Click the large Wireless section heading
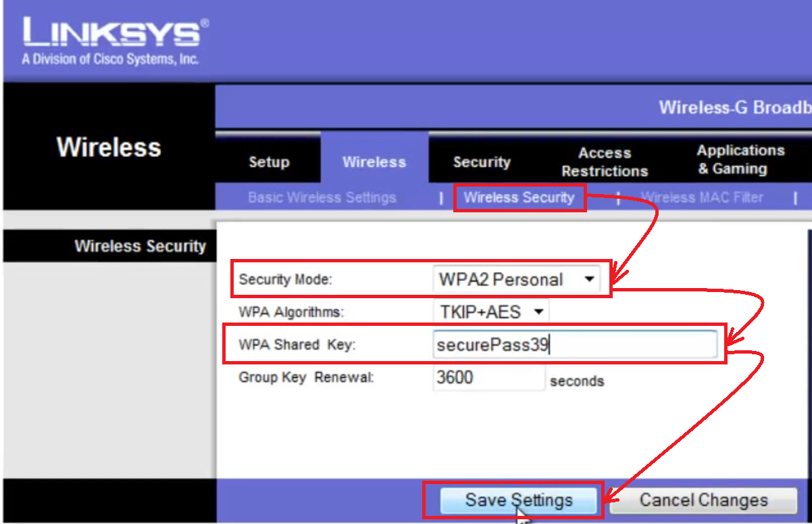The image size is (812, 524). coord(109,147)
